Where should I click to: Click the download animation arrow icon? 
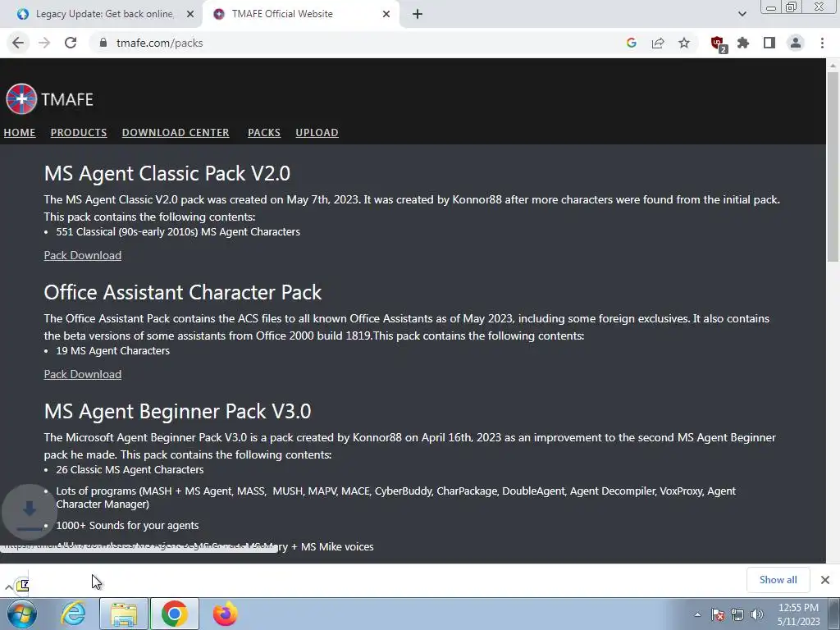pyautogui.click(x=30, y=511)
